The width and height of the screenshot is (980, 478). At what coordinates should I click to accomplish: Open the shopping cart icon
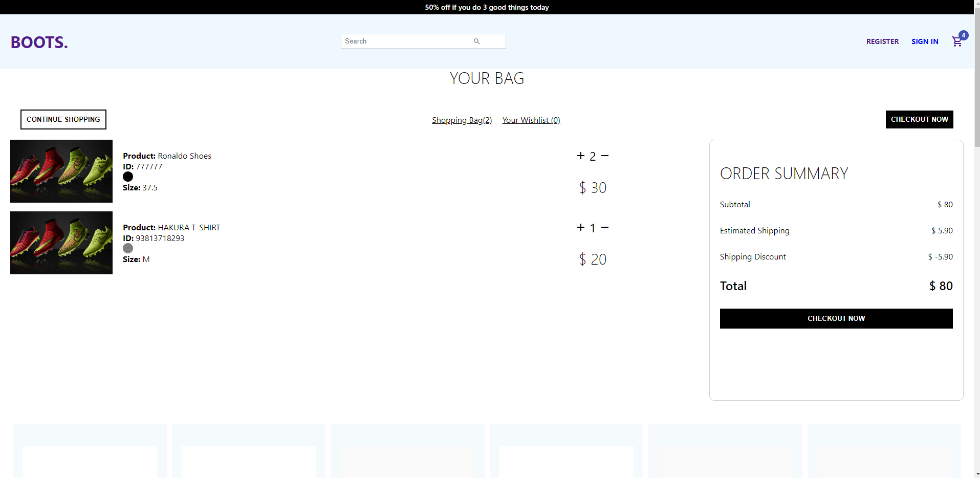click(956, 41)
